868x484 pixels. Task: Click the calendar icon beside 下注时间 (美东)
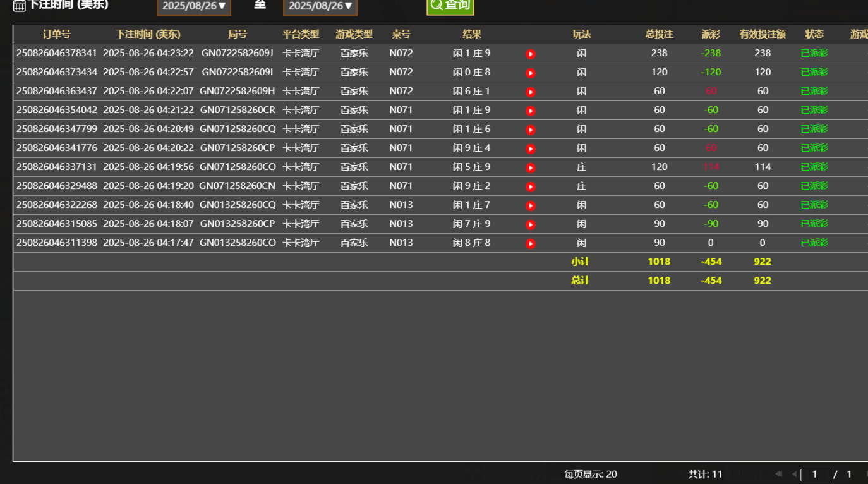20,4
